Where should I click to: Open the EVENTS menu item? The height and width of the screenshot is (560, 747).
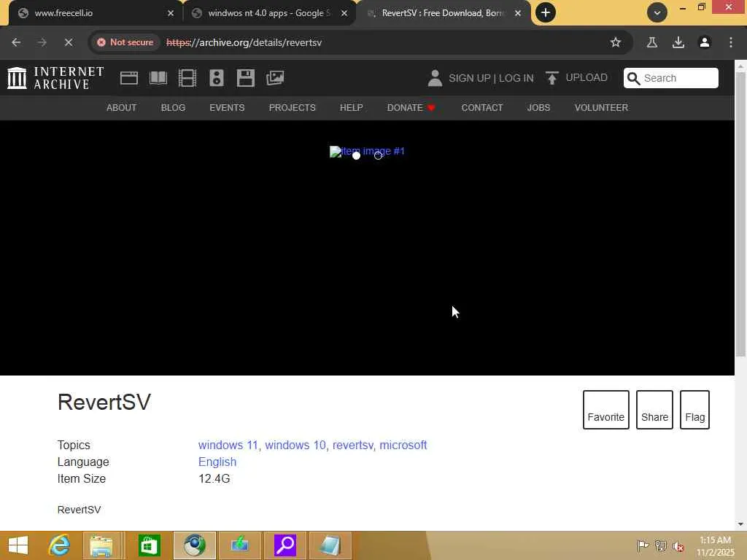click(x=227, y=108)
